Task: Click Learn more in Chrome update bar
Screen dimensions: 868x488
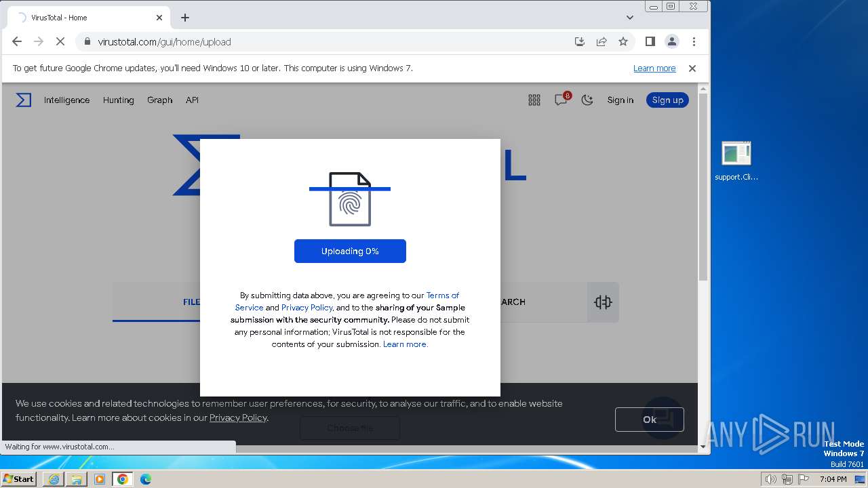Action: pos(654,68)
